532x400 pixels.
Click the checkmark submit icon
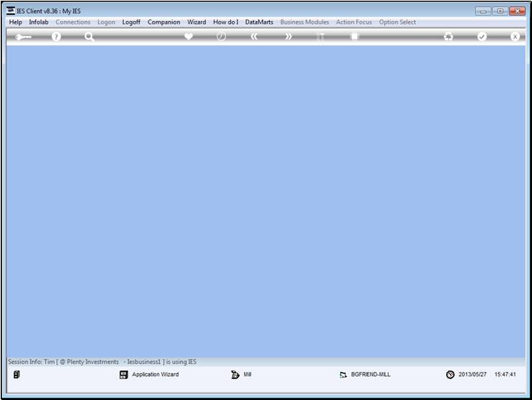pos(482,36)
